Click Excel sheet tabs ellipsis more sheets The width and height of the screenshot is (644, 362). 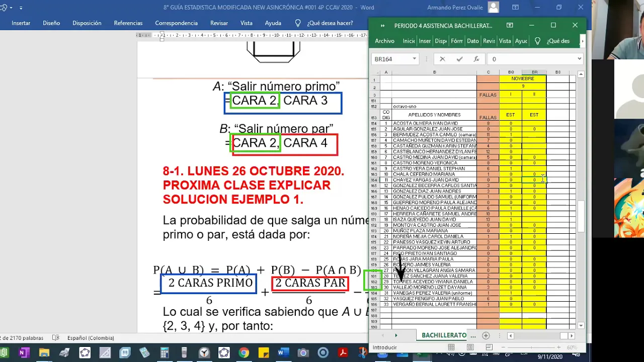pyautogui.click(x=472, y=335)
